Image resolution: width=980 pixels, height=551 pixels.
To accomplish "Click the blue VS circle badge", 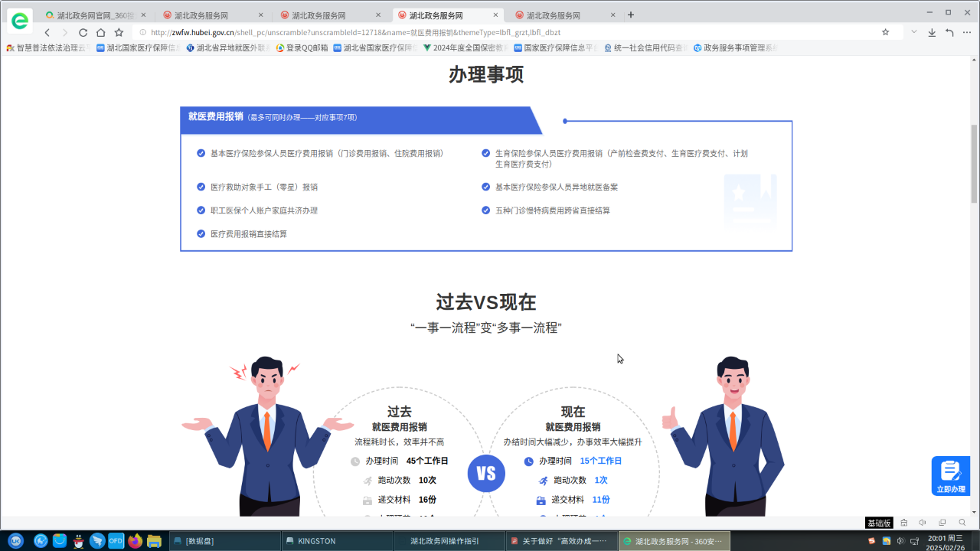I will pyautogui.click(x=486, y=473).
